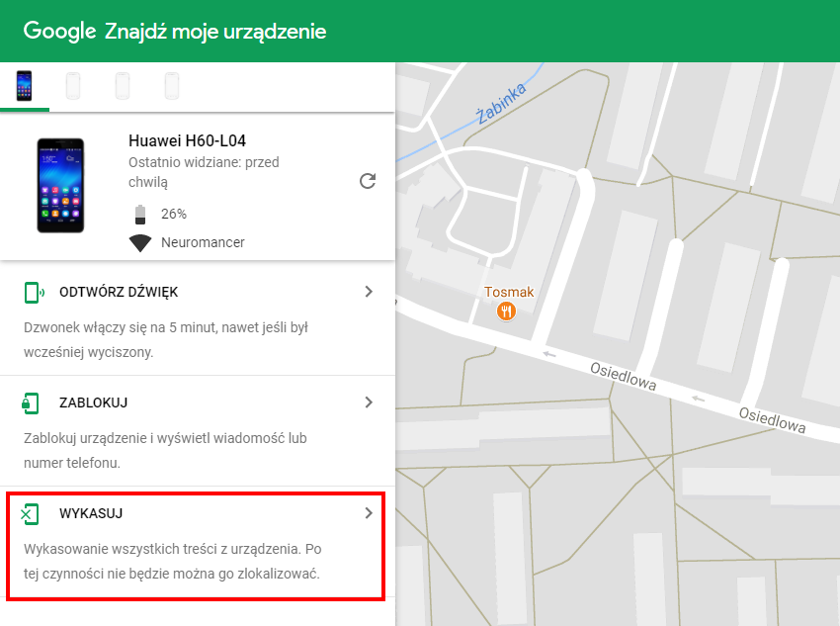Click the erase device icon
The width and height of the screenshot is (840, 626).
[30, 514]
